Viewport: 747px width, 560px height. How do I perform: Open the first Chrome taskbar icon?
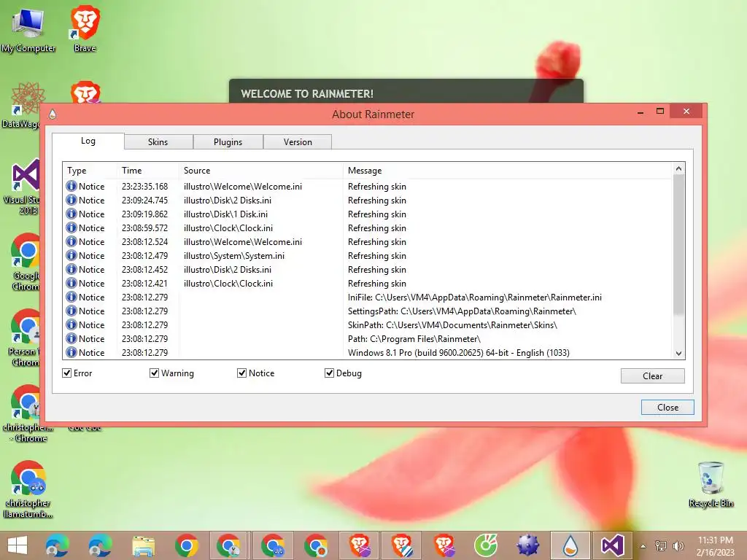click(187, 545)
